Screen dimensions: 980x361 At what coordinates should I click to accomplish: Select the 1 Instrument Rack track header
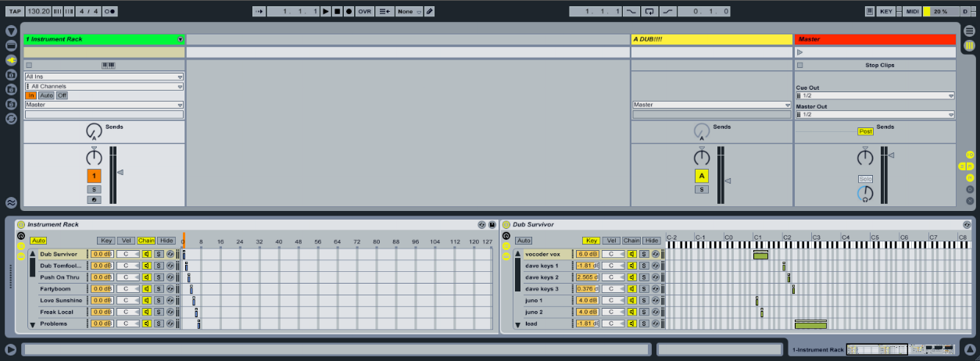pyautogui.click(x=104, y=39)
